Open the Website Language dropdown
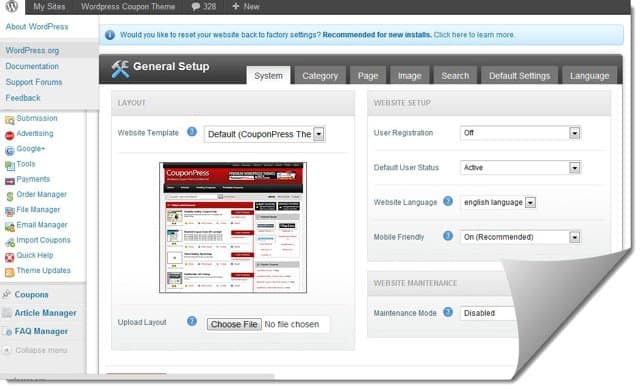The width and height of the screenshot is (640, 389). click(x=498, y=202)
